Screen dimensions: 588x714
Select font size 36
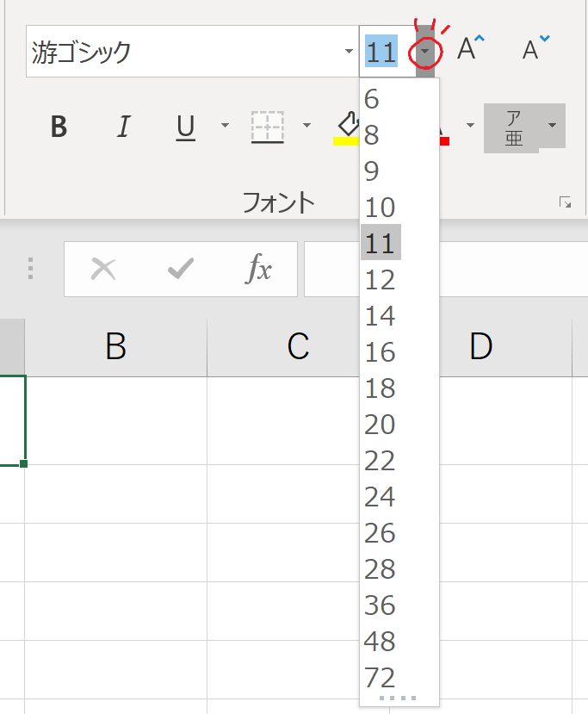click(x=399, y=605)
